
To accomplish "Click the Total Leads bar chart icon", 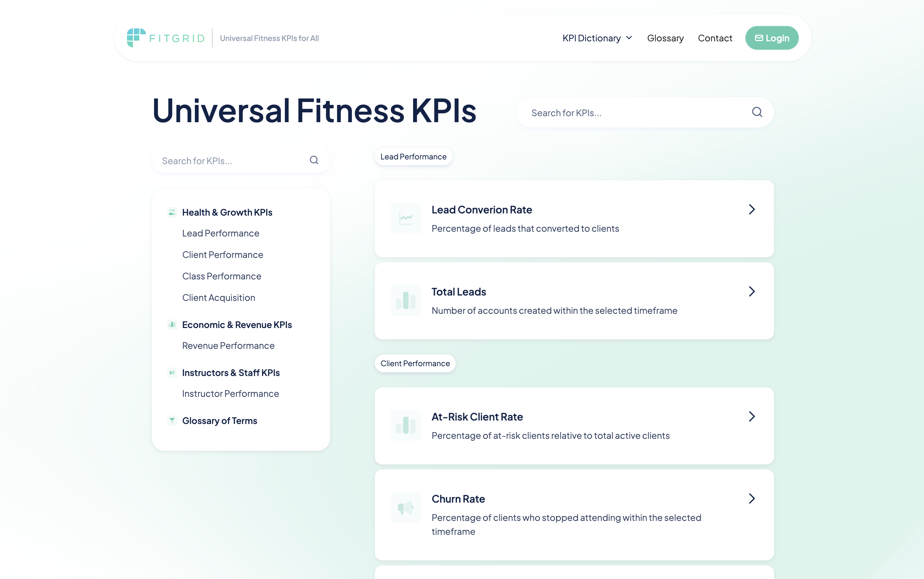I will pyautogui.click(x=405, y=301).
